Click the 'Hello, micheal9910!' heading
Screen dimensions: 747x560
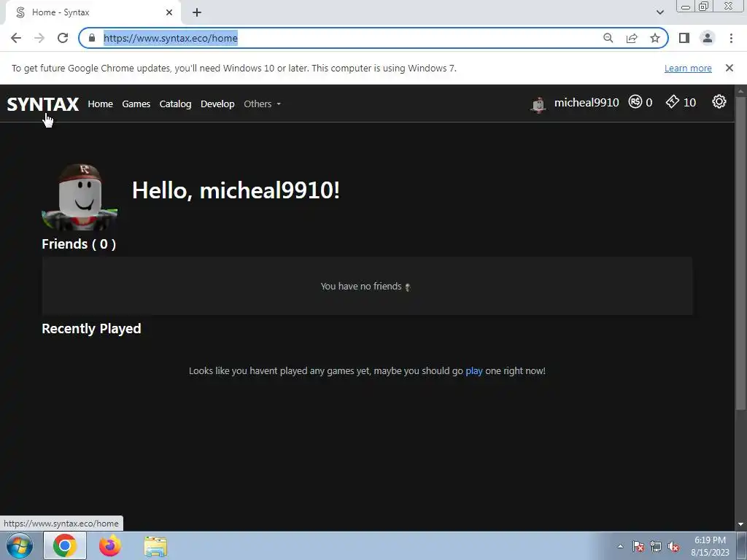236,190
